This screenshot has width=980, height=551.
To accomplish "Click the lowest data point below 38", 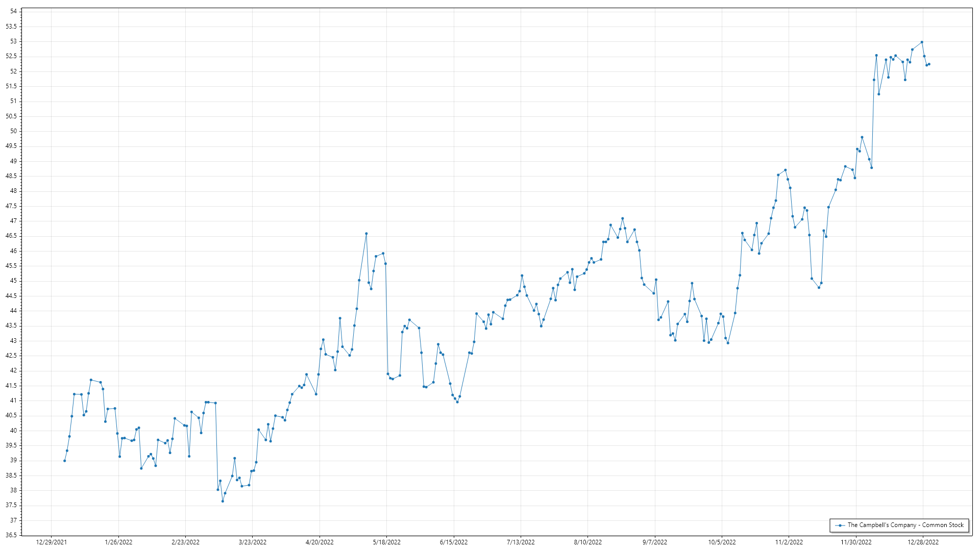I will (x=223, y=501).
